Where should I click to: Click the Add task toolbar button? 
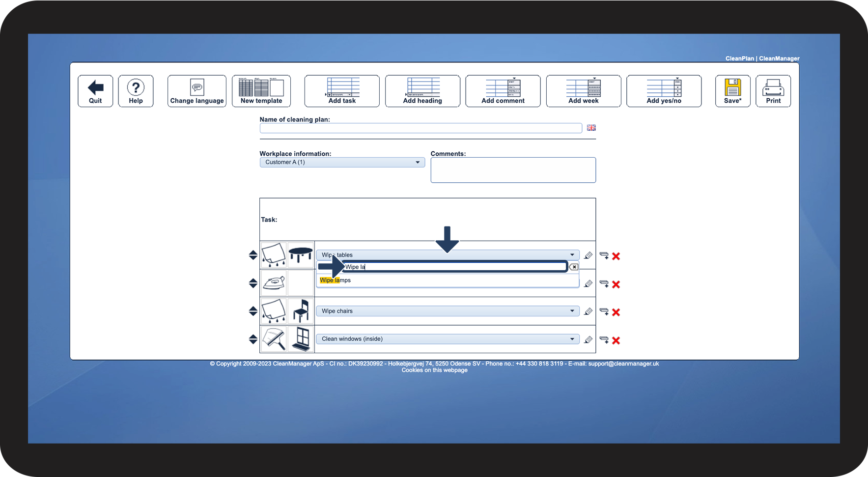click(x=342, y=91)
